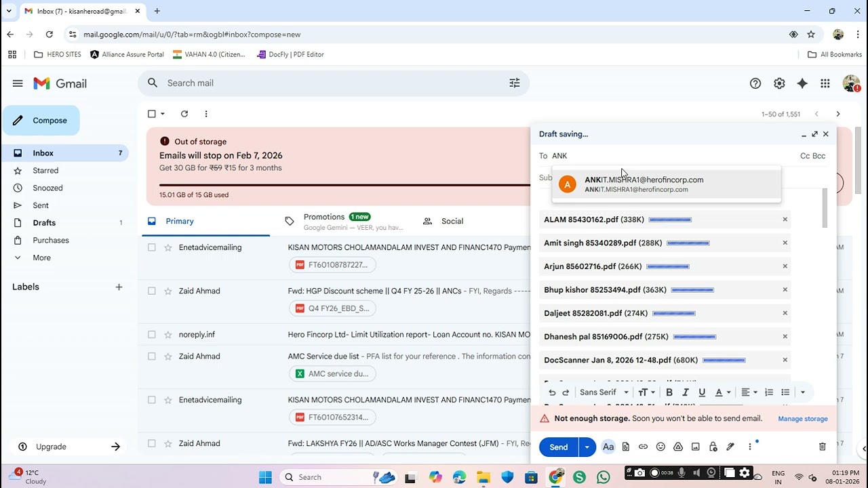This screenshot has width=868, height=488.
Task: Open the Sent folder
Action: click(41, 205)
